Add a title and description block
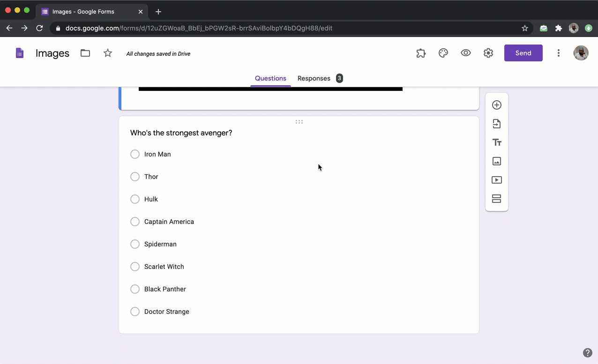This screenshot has height=364, width=598. click(x=497, y=142)
